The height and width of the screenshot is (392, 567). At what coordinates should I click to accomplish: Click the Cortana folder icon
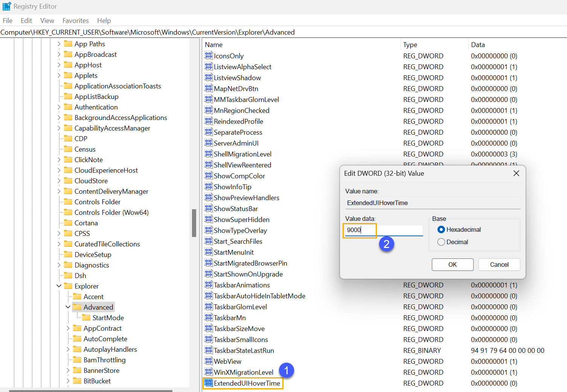tap(68, 223)
